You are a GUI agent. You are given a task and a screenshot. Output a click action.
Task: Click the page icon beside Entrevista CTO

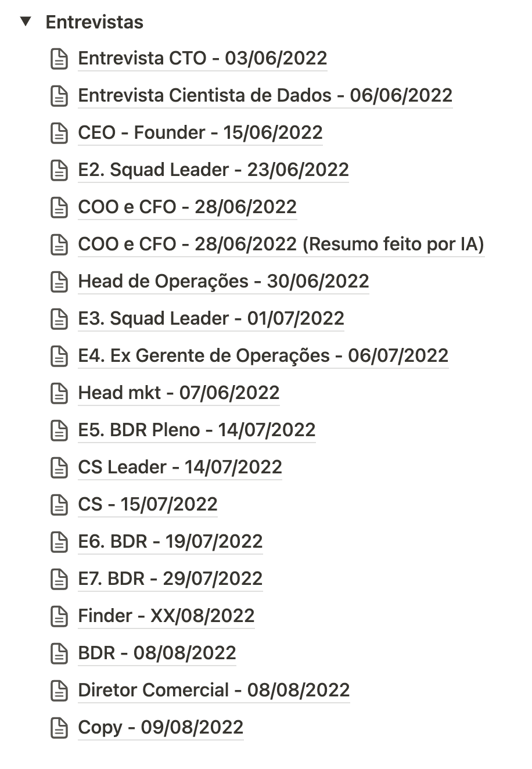(x=59, y=59)
